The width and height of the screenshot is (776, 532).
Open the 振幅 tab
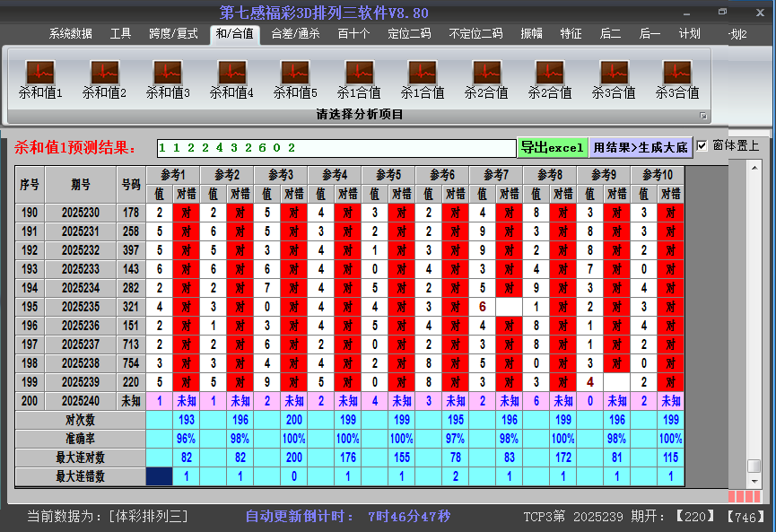(x=532, y=34)
